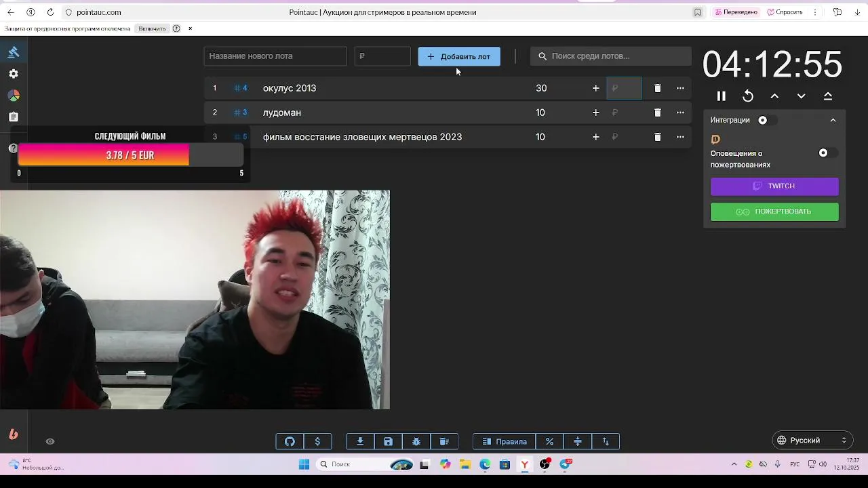868x488 pixels.
Task: Open the clipboard history page in sidebar
Action: tap(14, 117)
